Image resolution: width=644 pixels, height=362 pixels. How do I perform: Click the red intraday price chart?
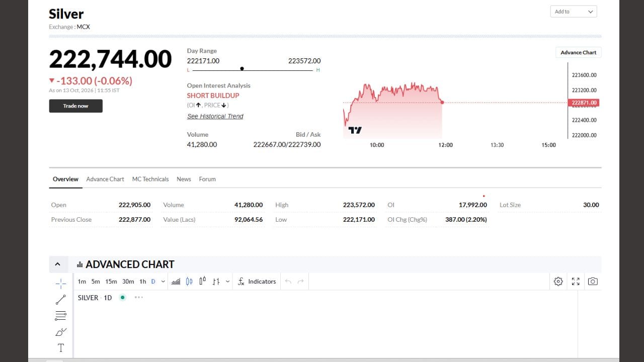click(x=392, y=111)
